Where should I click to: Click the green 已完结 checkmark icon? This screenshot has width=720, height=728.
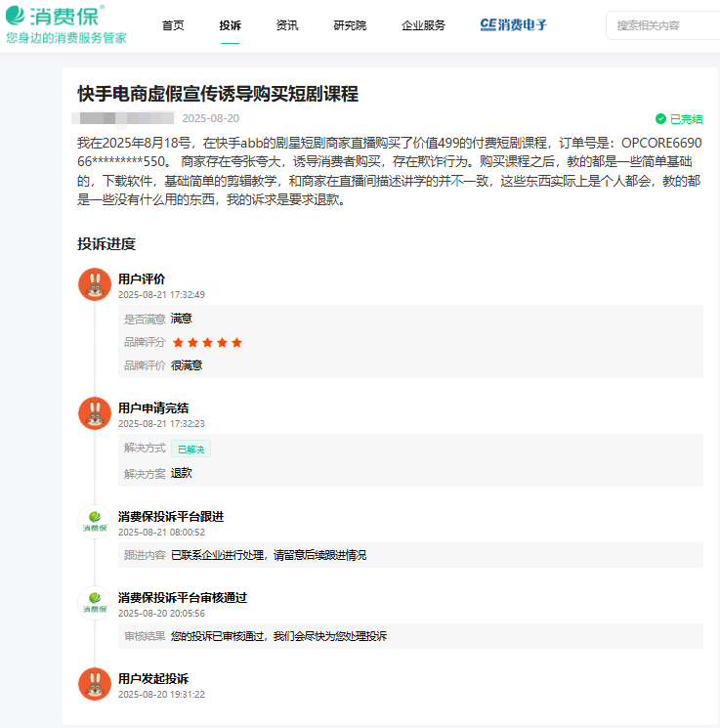660,119
